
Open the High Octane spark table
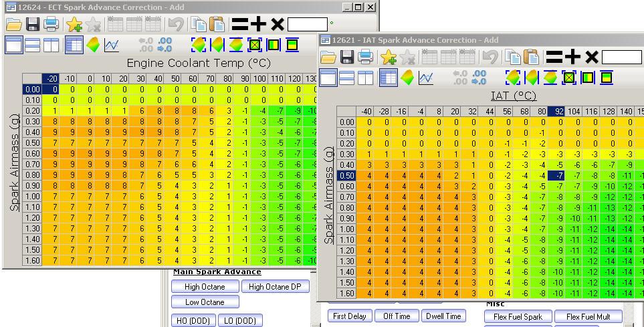pos(205,287)
